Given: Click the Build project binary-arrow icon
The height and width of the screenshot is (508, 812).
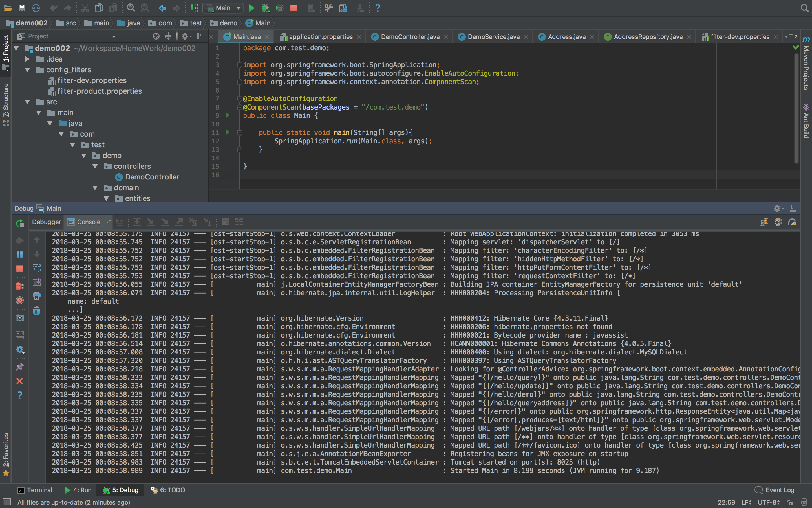Looking at the screenshot, I should (194, 8).
